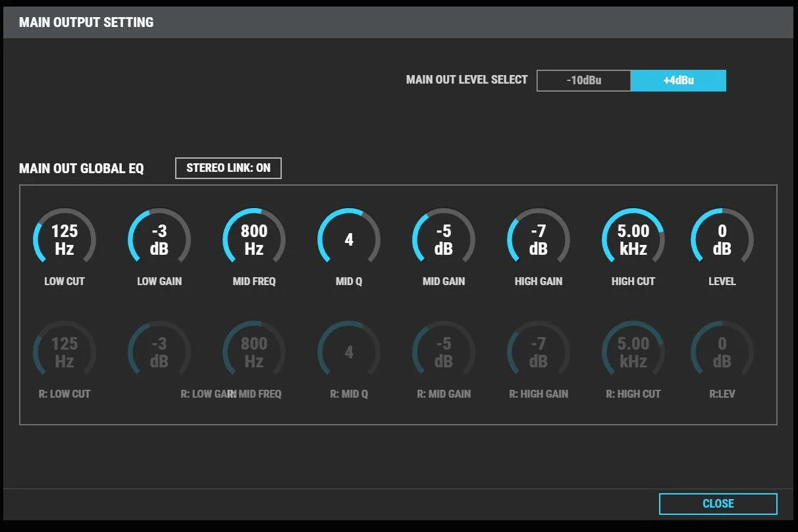Screen dimensions: 798x532
Task: Adjust the MID GAIN knob
Action: click(443, 239)
